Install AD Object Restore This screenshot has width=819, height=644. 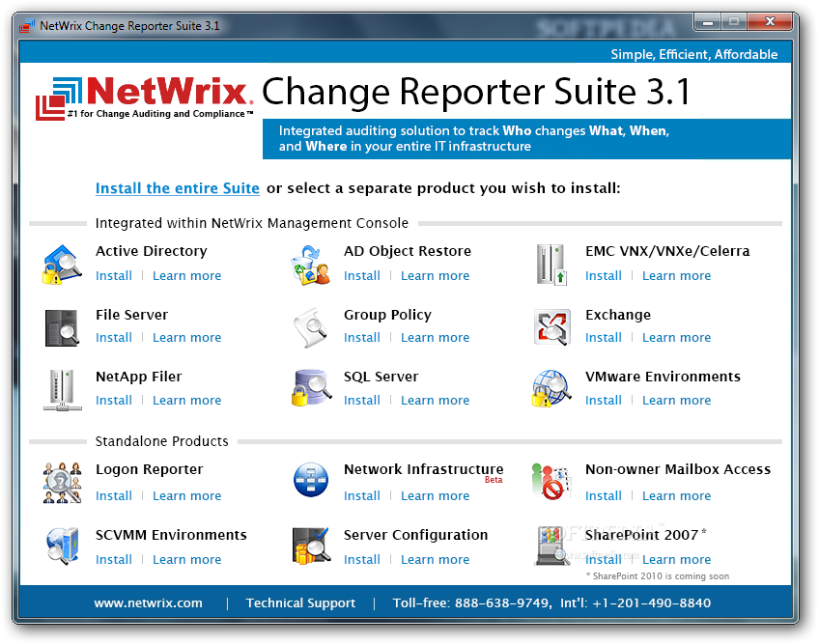[362, 276]
